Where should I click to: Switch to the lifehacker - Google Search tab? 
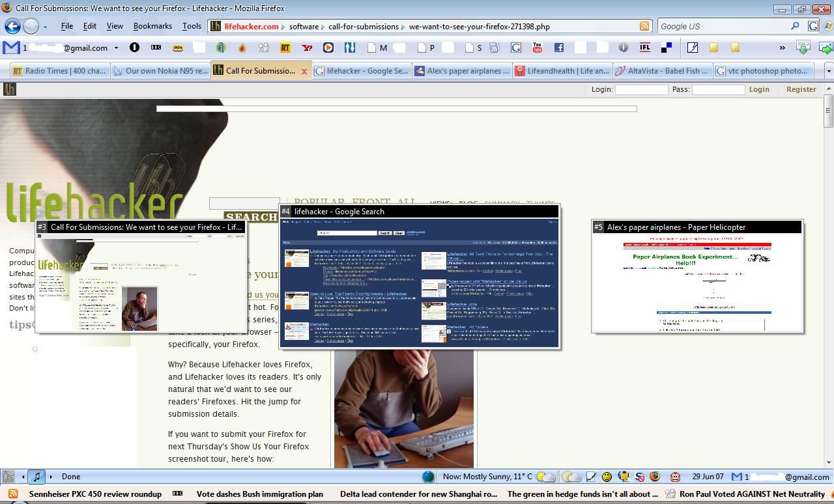pyautogui.click(x=362, y=71)
